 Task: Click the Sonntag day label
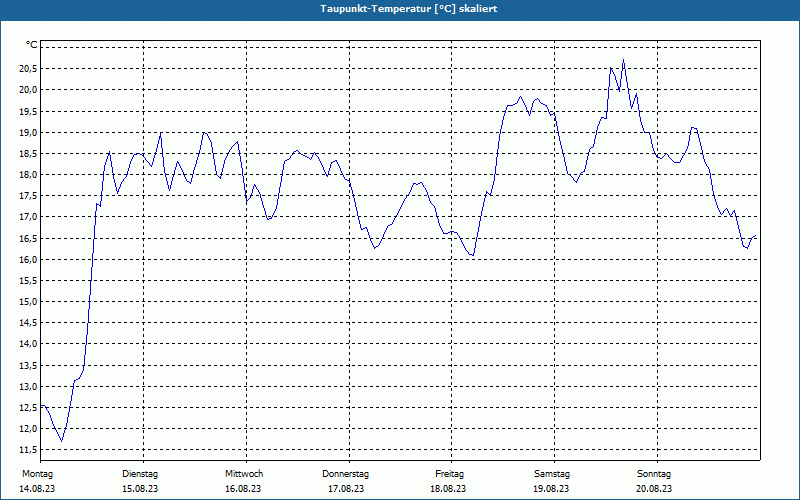click(x=654, y=474)
